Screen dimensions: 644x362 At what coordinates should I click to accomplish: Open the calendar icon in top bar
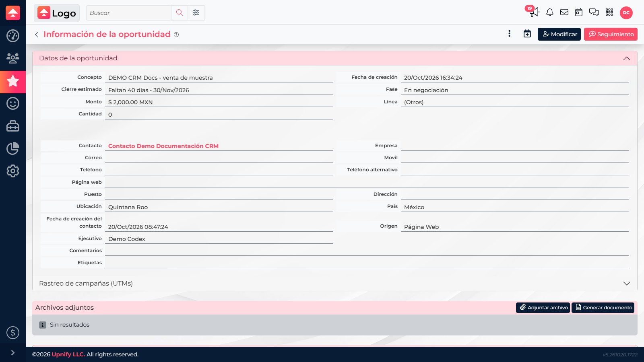point(579,12)
